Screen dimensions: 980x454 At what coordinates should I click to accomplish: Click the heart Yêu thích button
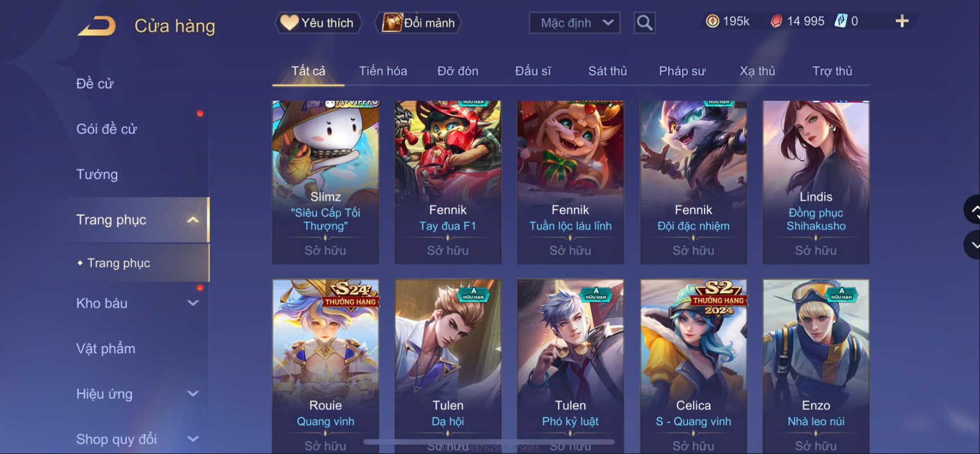[x=318, y=23]
